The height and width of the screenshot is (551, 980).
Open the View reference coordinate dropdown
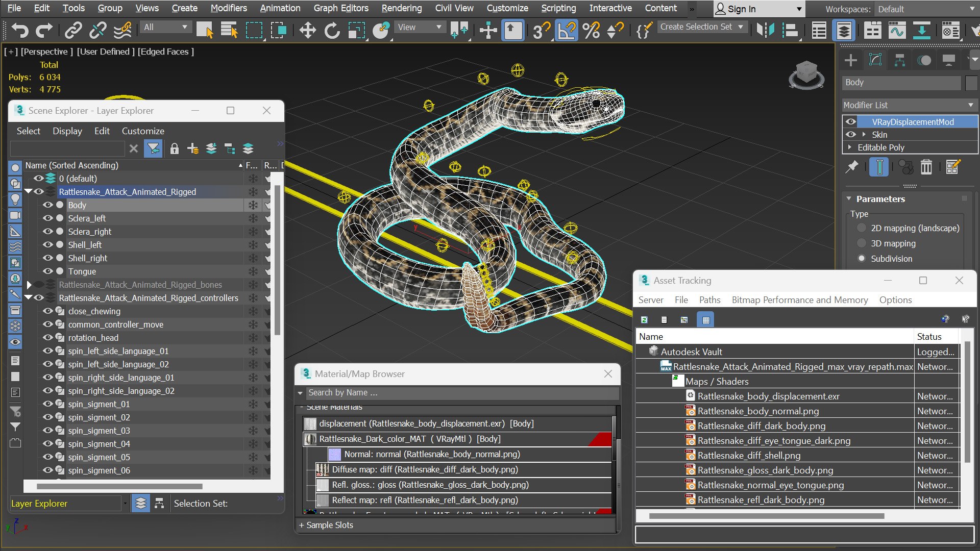click(x=419, y=27)
